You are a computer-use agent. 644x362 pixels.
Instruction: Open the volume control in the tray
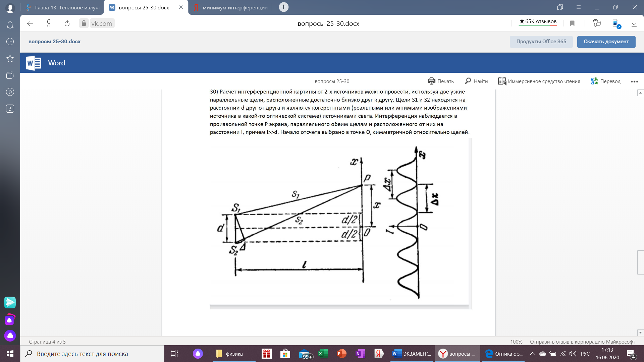coord(573,354)
